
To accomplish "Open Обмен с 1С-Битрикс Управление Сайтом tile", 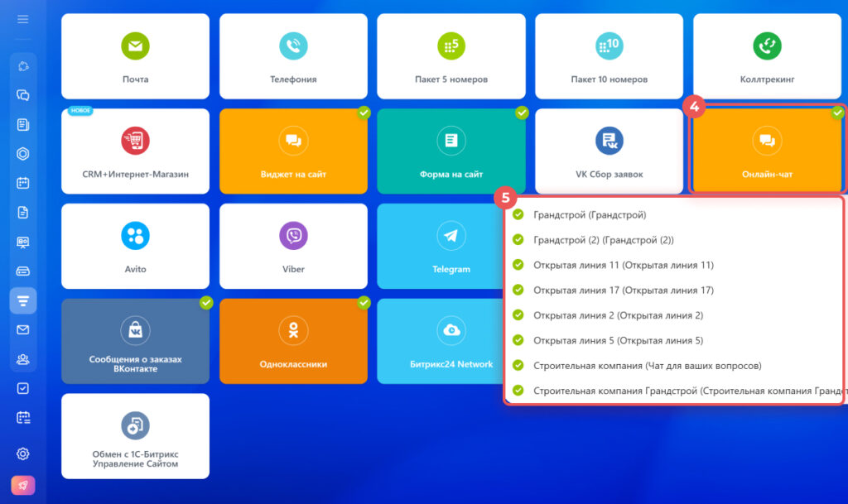I will click(135, 436).
